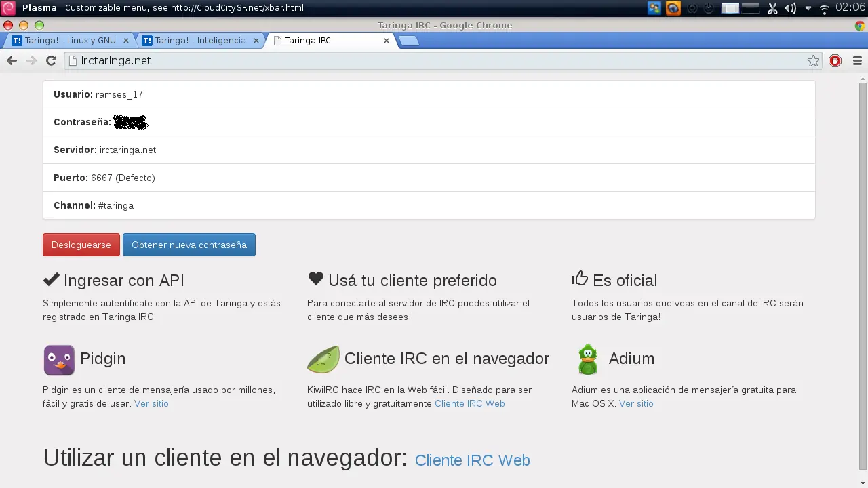Switch to Taringa! - Linux y GNU tab
Viewport: 868px width, 488px height.
[70, 41]
